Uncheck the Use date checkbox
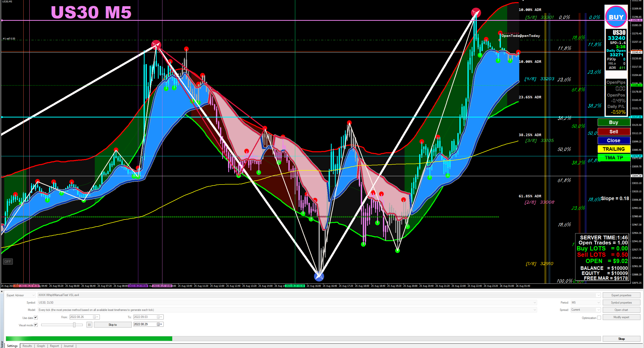 (36, 317)
